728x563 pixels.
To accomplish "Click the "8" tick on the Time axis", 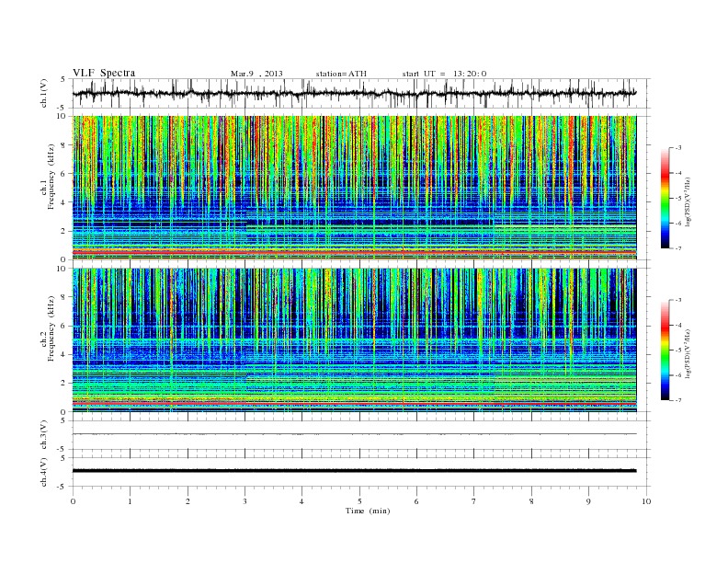I will point(531,501).
